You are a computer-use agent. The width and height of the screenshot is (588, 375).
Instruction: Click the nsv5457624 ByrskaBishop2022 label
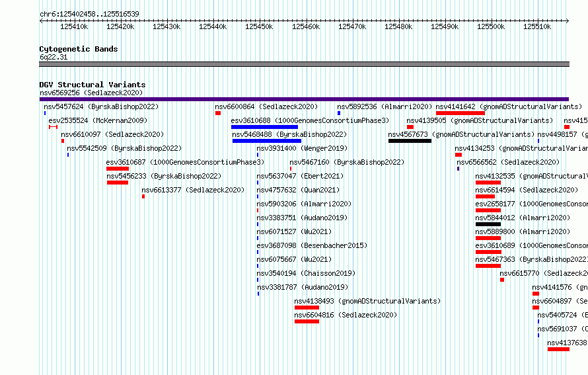(101, 106)
